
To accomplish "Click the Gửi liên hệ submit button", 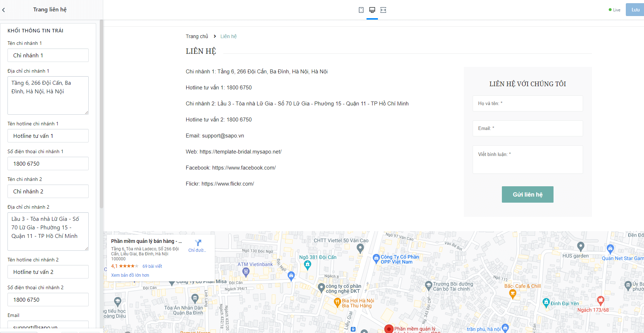I will point(528,194).
